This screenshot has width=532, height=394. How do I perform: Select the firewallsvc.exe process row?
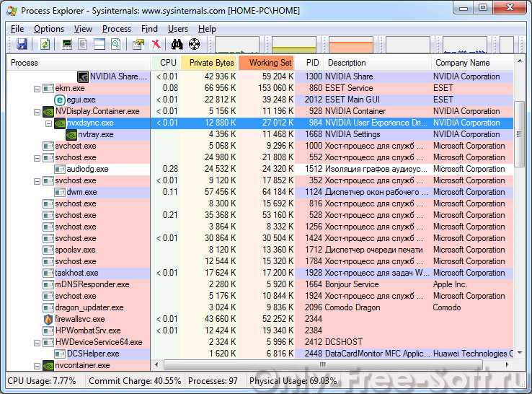(260, 319)
